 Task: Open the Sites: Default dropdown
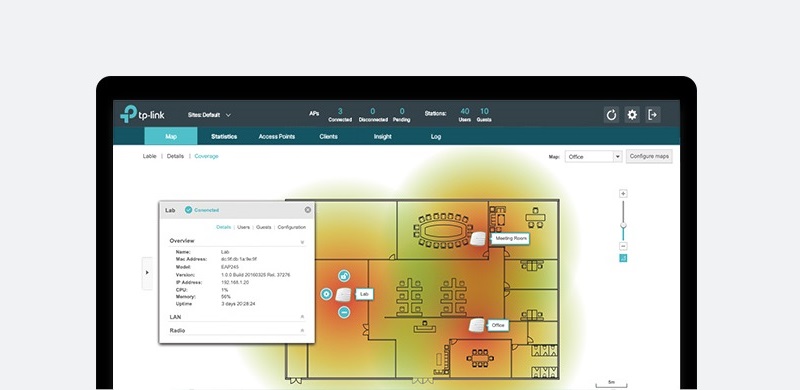pos(209,115)
